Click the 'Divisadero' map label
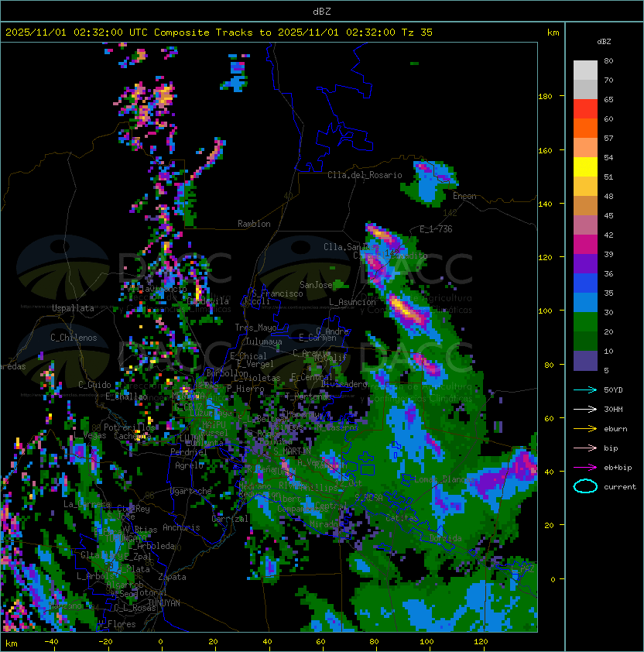Viewport: 644px width, 652px height. coord(344,384)
